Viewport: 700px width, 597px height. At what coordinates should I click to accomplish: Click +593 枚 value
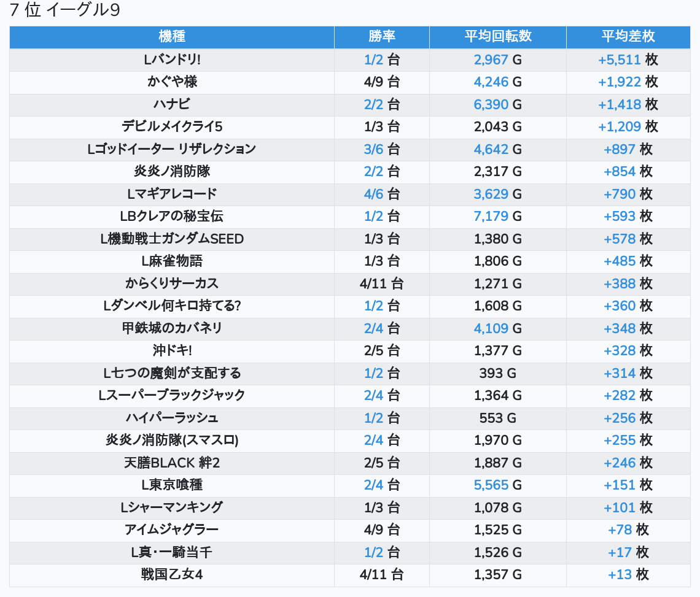pyautogui.click(x=628, y=217)
